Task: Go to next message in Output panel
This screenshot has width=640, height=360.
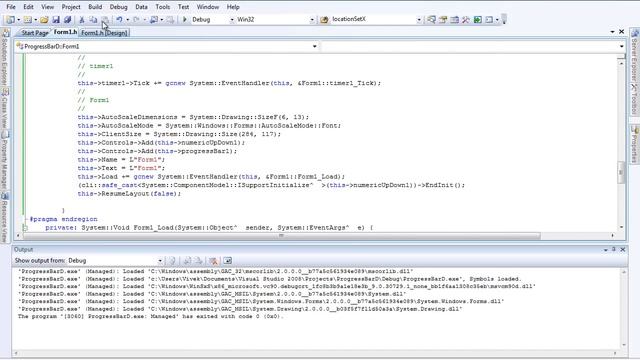Action: click(199, 261)
